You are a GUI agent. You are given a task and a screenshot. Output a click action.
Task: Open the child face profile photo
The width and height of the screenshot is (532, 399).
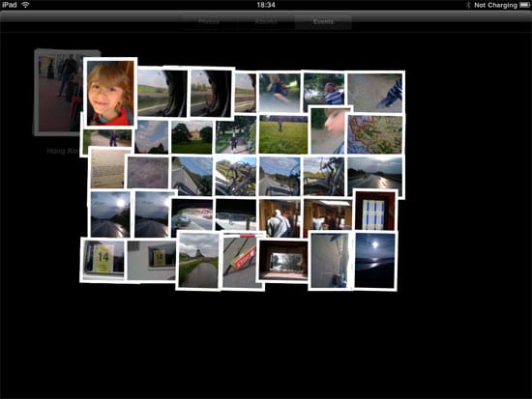tap(328, 130)
